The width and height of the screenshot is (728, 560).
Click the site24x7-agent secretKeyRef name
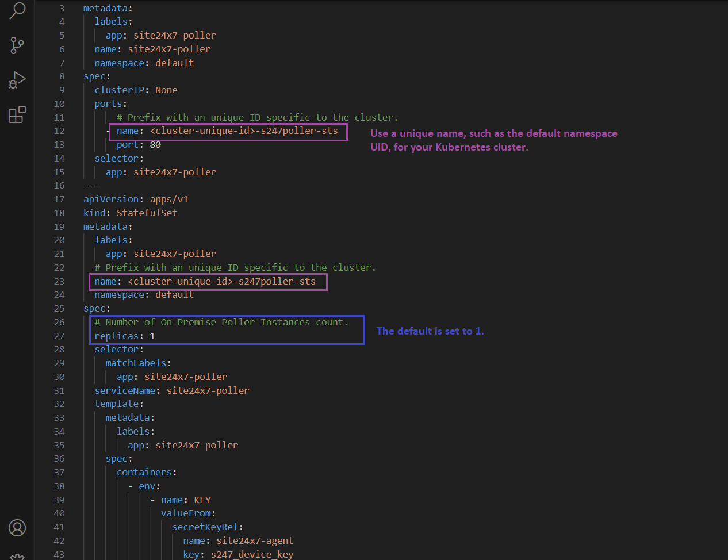click(x=255, y=540)
